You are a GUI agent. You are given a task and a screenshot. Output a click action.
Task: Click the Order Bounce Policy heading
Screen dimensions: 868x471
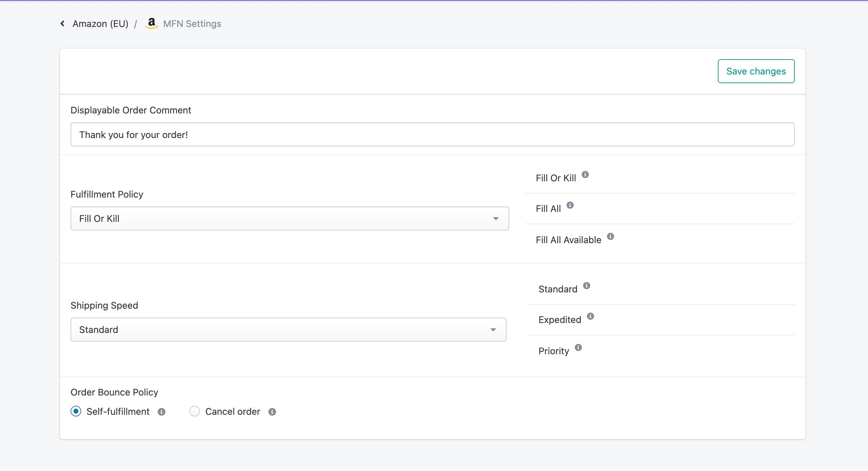114,392
